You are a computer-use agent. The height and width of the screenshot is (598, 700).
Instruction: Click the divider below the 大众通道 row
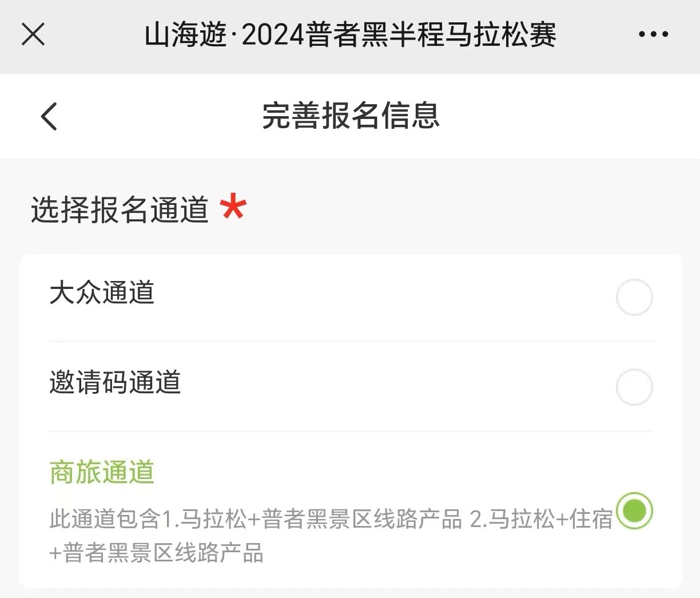(351, 342)
